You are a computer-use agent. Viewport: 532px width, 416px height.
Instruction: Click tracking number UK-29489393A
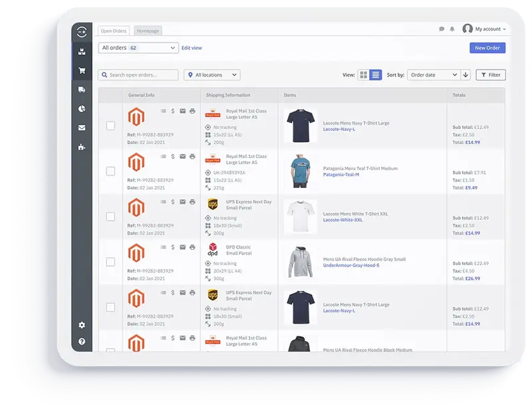pyautogui.click(x=229, y=173)
